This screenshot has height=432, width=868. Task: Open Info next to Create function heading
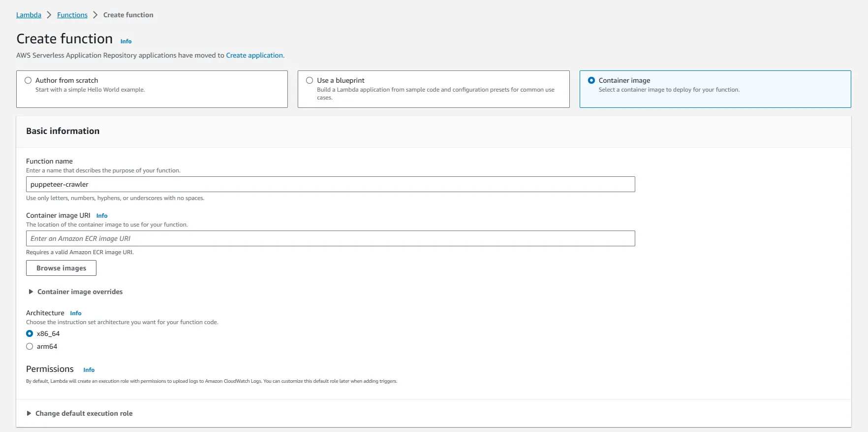[126, 41]
